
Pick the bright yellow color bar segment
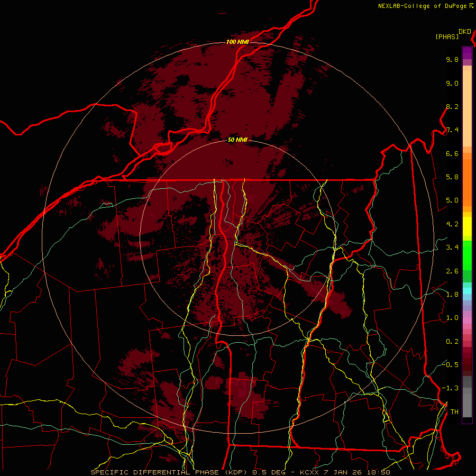[467, 226]
